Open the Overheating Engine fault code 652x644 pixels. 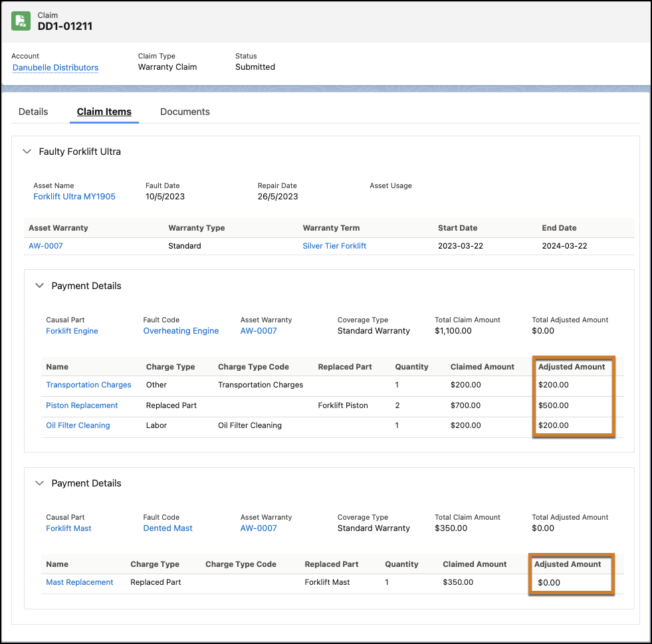pyautogui.click(x=181, y=331)
